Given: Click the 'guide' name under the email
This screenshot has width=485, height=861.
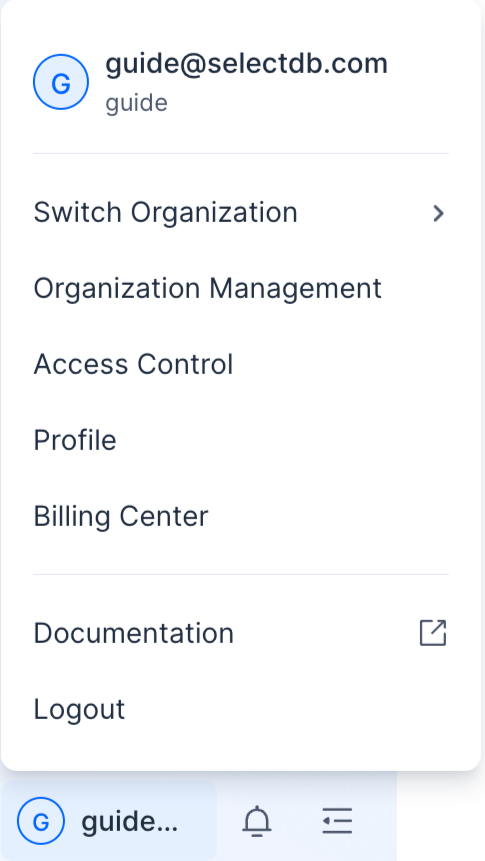Looking at the screenshot, I should tap(136, 103).
